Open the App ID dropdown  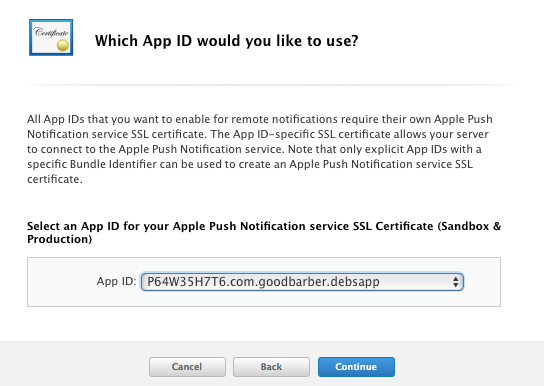click(302, 282)
